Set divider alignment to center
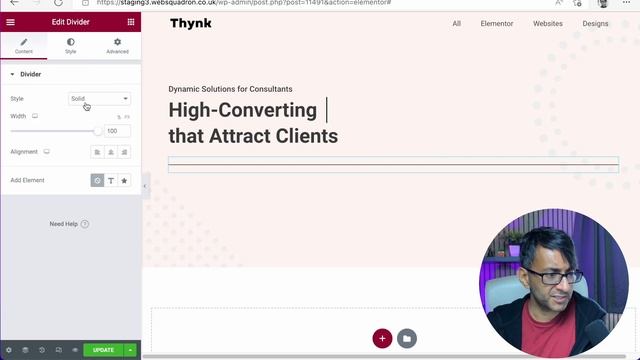Viewport: 640px width, 360px height. click(111, 152)
